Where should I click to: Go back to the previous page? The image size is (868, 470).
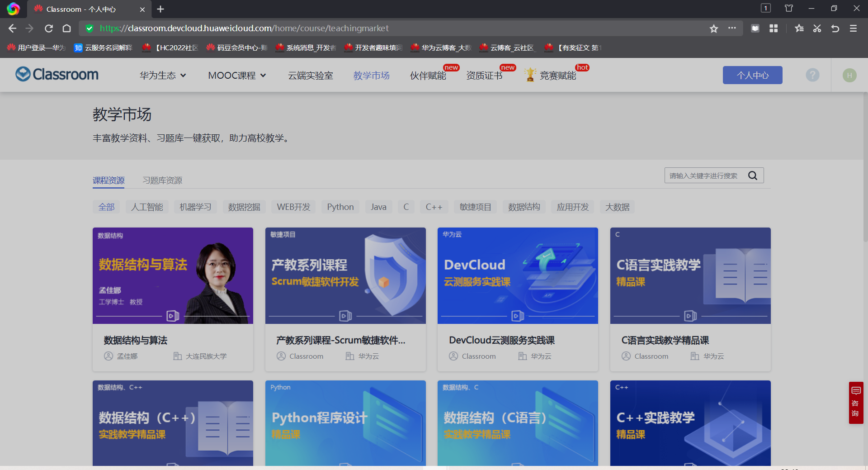pos(12,28)
